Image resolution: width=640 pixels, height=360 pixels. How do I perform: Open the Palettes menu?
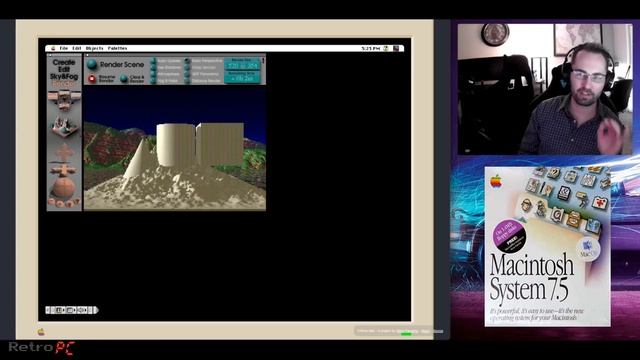(117, 48)
